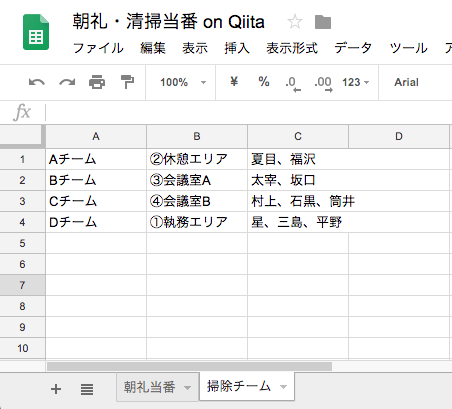The width and height of the screenshot is (452, 409).
Task: Select cell 星、三島、平野
Action: tap(298, 222)
